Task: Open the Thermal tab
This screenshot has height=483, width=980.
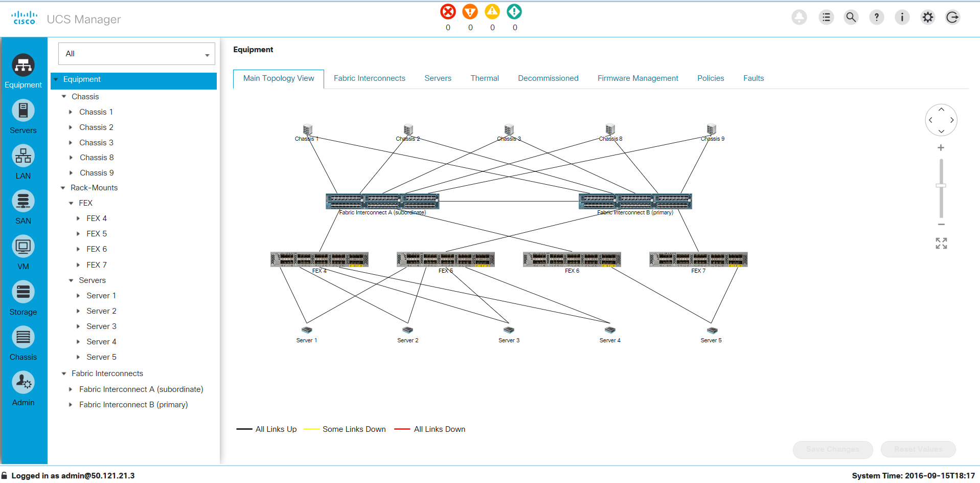Action: pos(484,78)
